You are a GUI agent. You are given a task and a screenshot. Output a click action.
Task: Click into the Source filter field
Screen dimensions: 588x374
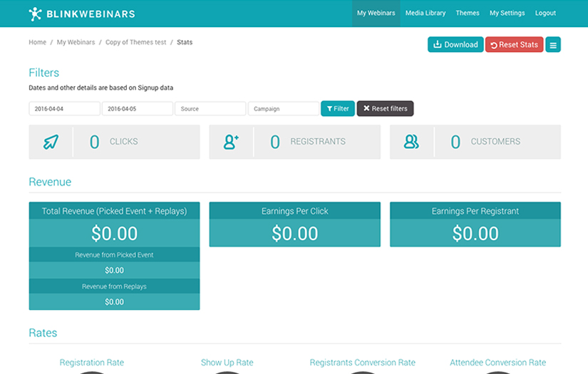[x=210, y=109]
